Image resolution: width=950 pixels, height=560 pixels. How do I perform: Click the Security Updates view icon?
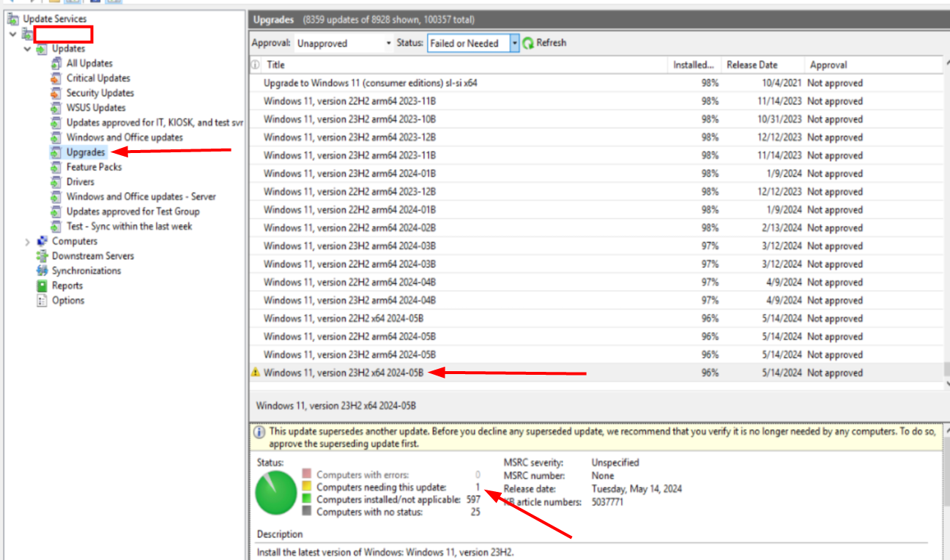tap(56, 93)
